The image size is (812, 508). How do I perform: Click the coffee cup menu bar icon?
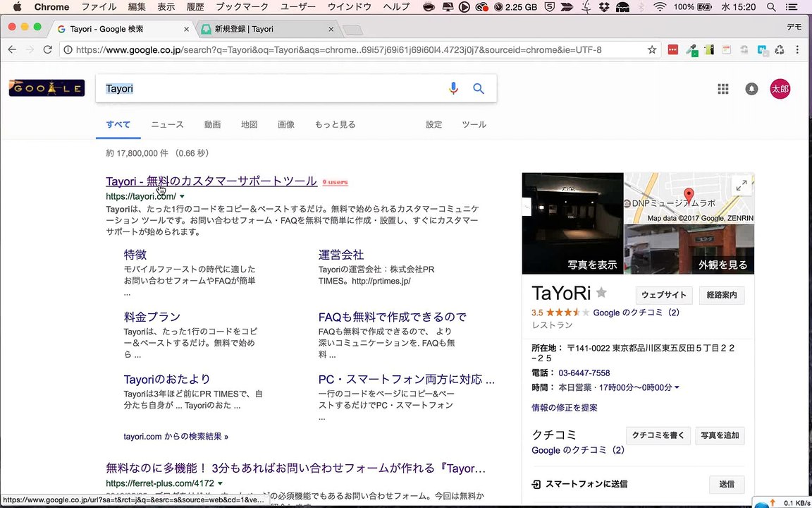(x=429, y=7)
